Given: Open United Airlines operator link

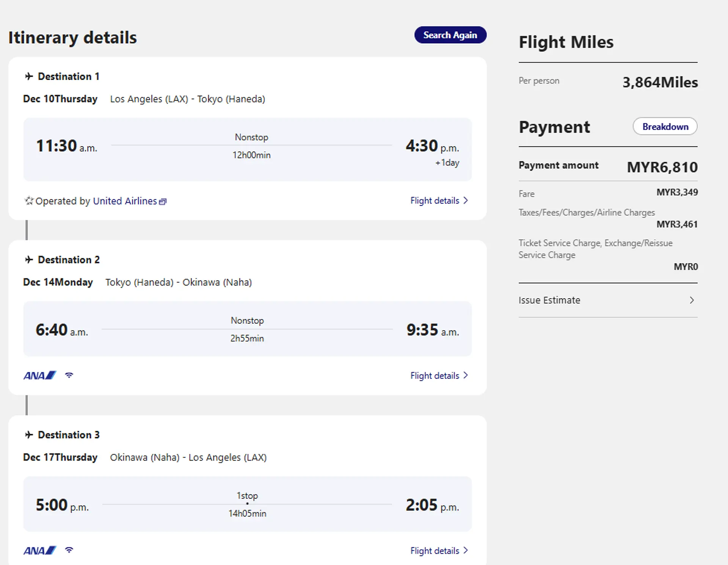Looking at the screenshot, I should (125, 201).
